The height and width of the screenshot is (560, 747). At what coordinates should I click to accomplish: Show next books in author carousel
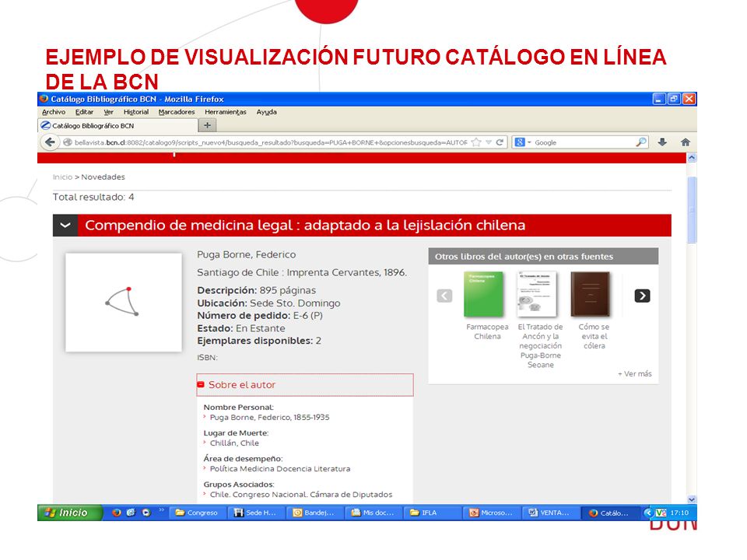pyautogui.click(x=642, y=296)
